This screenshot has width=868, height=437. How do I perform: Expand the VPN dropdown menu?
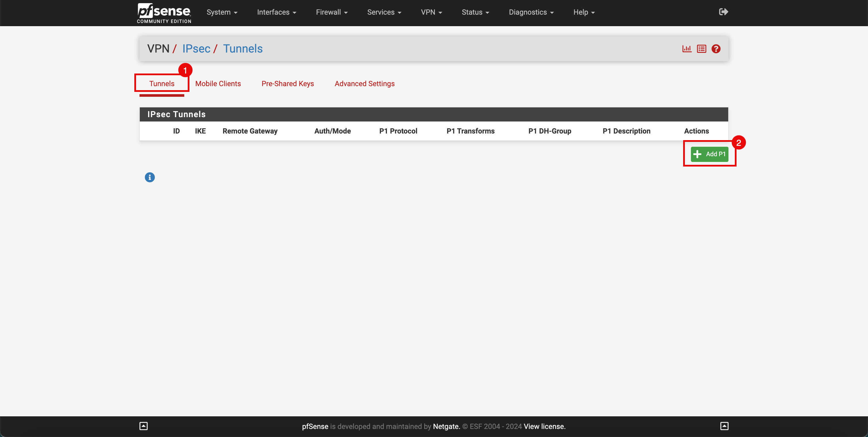tap(432, 12)
